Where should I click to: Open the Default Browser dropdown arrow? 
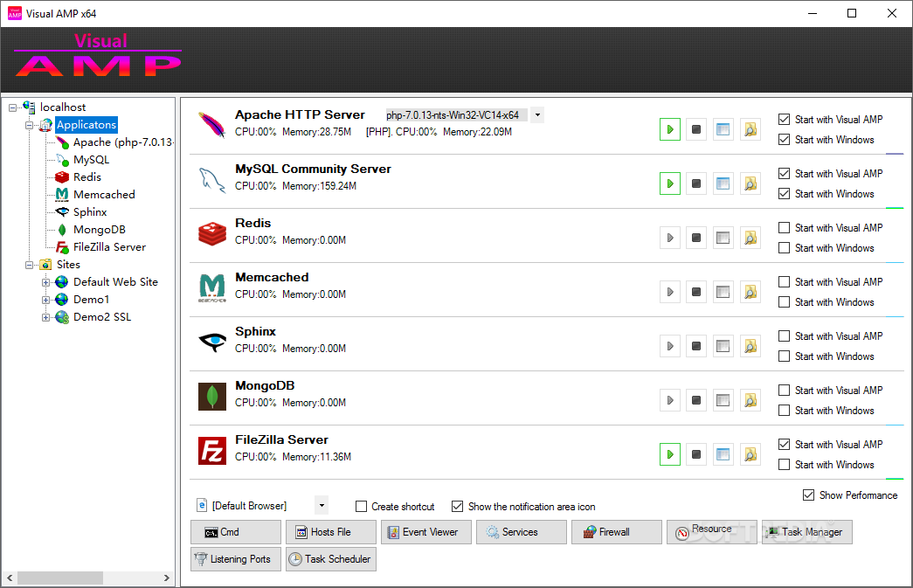point(322,505)
